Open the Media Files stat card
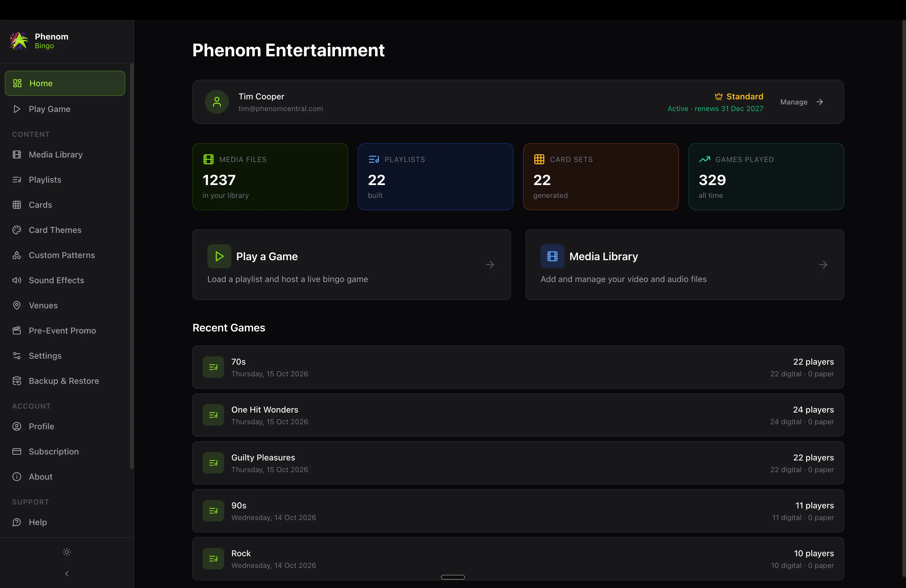906x588 pixels. pyautogui.click(x=270, y=176)
